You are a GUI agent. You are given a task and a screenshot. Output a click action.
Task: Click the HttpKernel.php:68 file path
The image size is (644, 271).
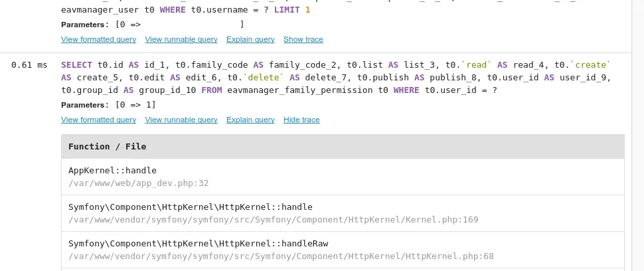point(281,256)
